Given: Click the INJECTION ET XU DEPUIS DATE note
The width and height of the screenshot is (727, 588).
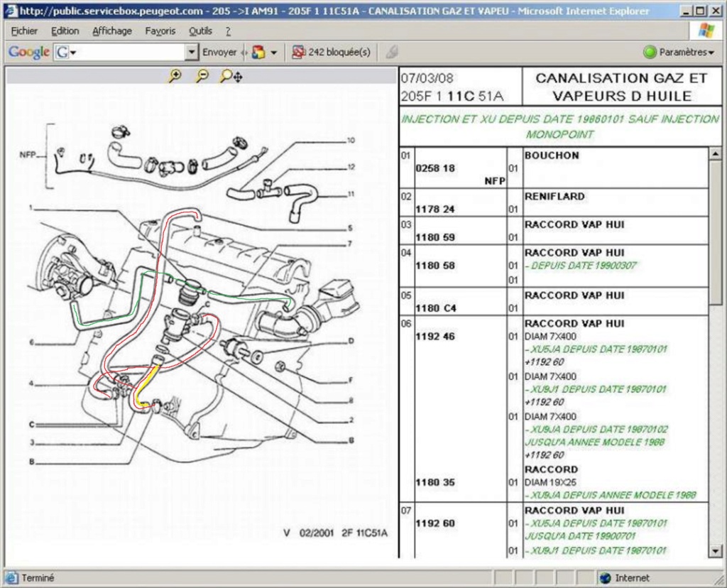Looking at the screenshot, I should [x=559, y=126].
